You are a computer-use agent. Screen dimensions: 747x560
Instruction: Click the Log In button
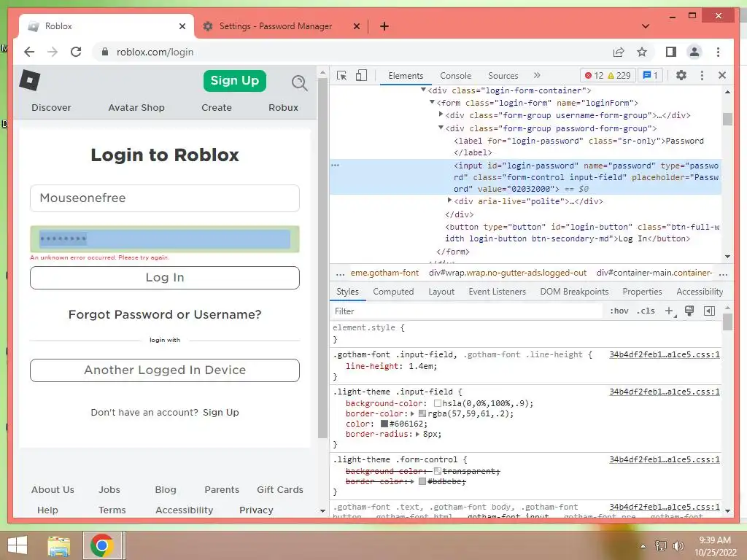tap(165, 278)
